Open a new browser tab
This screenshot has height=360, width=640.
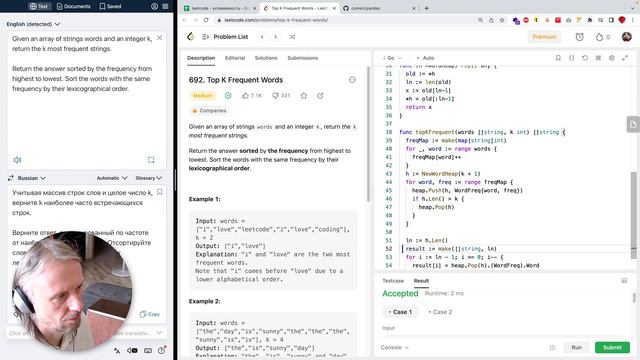coord(427,8)
